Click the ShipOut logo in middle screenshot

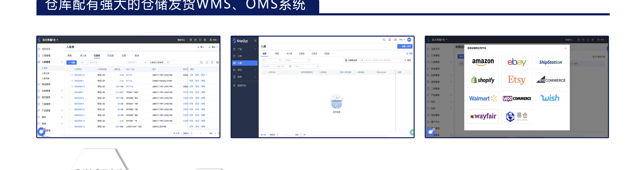click(x=240, y=41)
